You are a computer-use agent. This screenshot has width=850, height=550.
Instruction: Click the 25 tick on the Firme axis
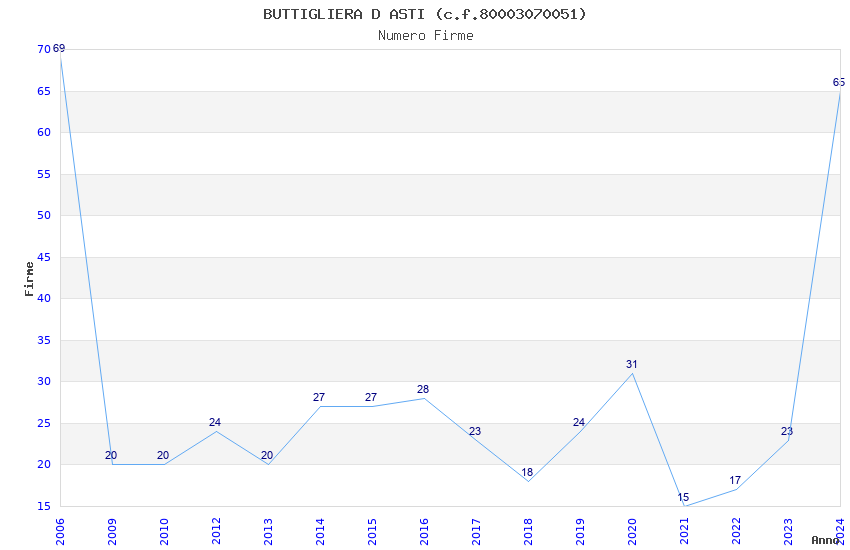(44, 423)
